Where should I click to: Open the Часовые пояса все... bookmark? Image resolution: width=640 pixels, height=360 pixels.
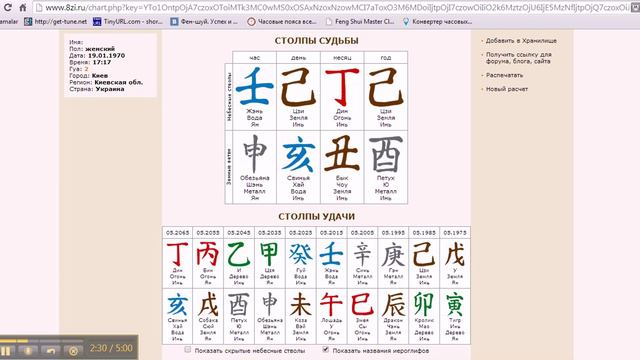(282, 22)
